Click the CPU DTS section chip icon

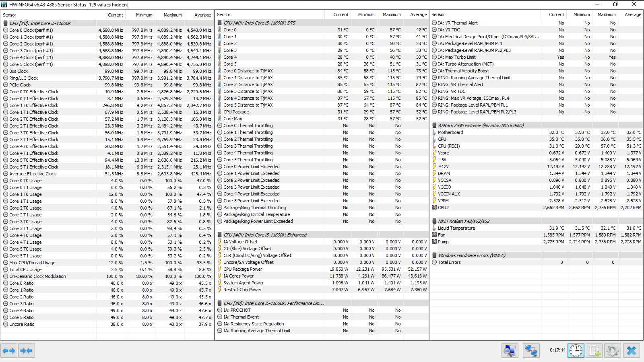[x=220, y=23]
